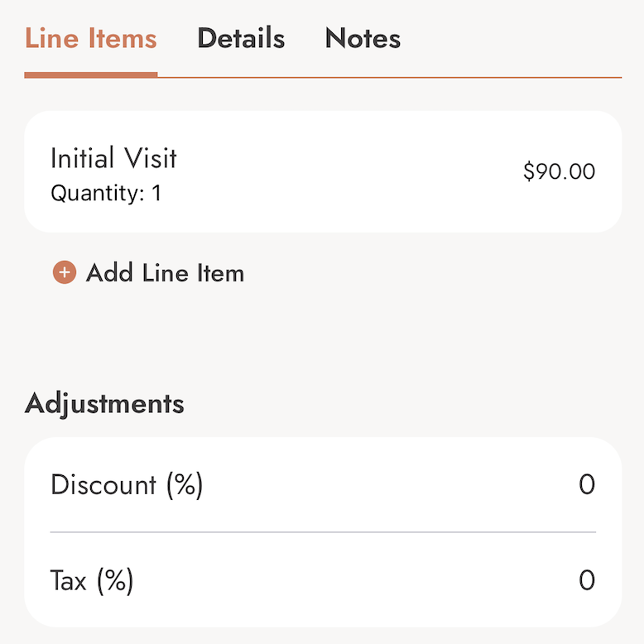644x644 pixels.
Task: Edit the Tax percentage value field
Action: click(x=586, y=580)
